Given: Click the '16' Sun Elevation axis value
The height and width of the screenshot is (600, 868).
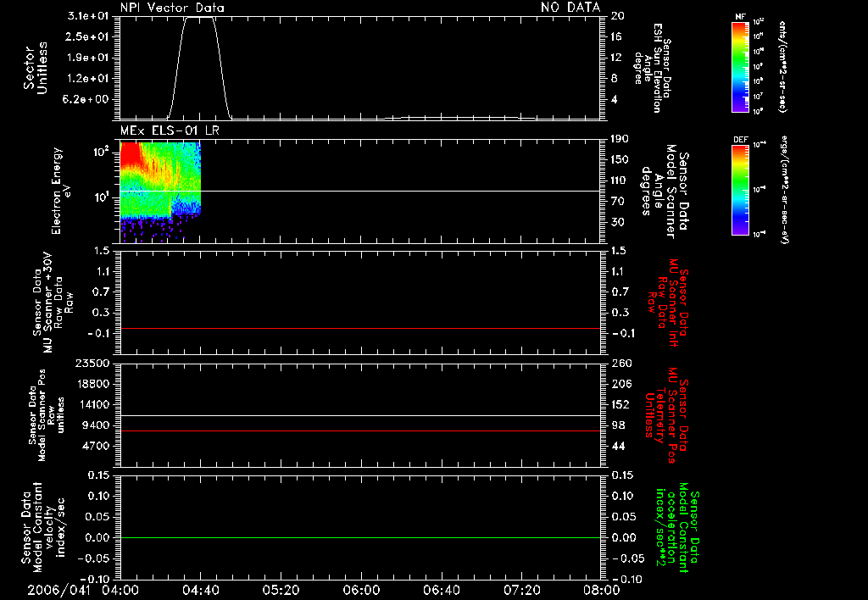Looking at the screenshot, I should 616,36.
